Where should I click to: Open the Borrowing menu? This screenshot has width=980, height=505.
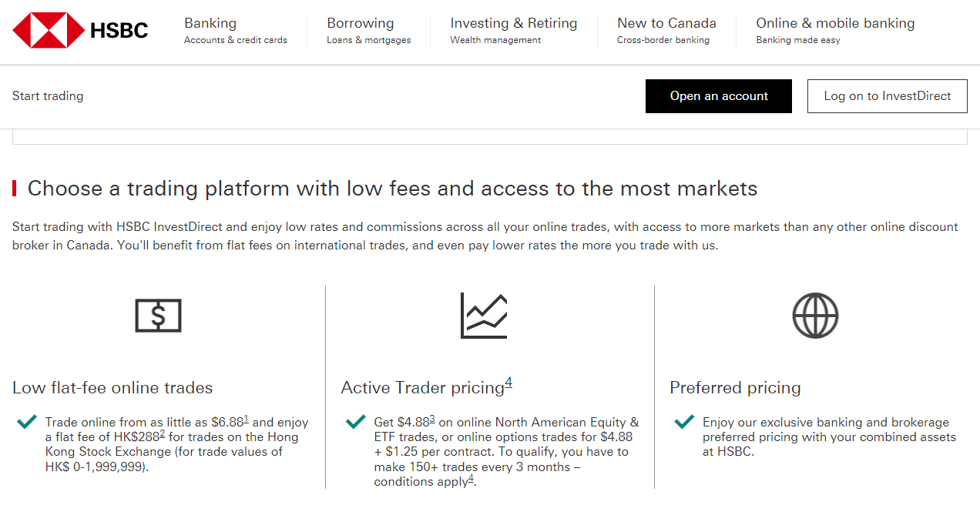369,31
